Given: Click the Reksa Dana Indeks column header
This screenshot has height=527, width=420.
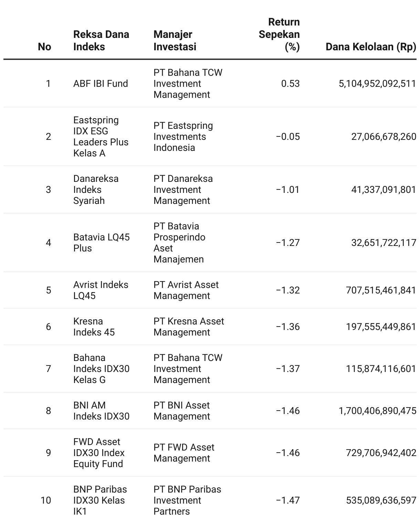Looking at the screenshot, I should pyautogui.click(x=101, y=40).
